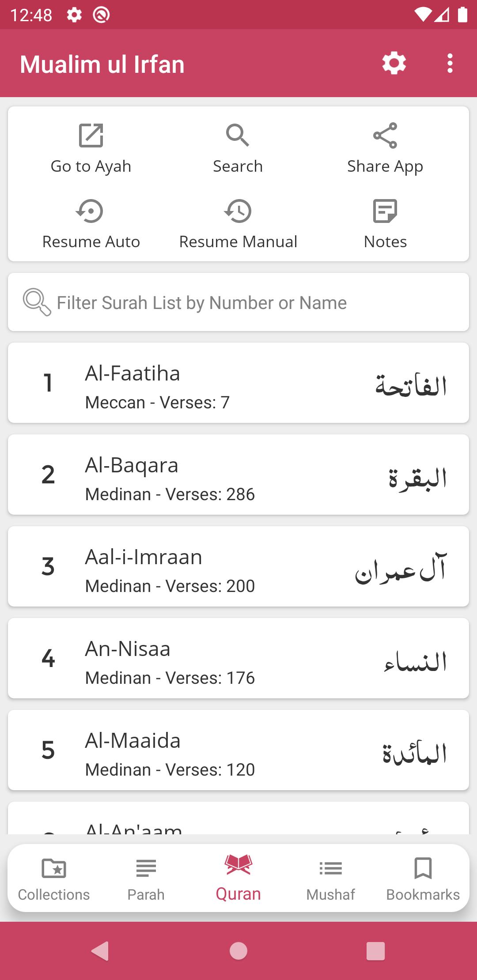
Task: Select Resume Manual history icon
Action: 238,211
